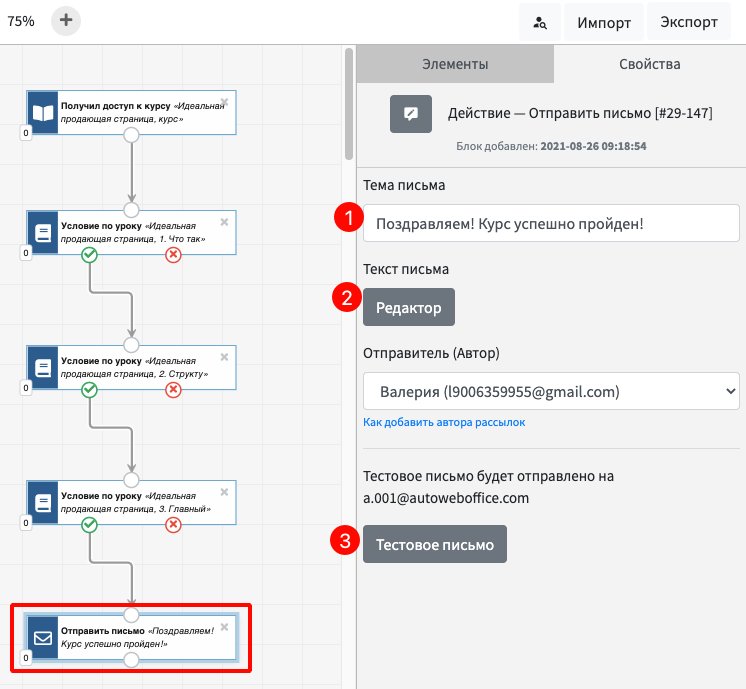Click red cross output of third lesson condition
Image resolution: width=746 pixels, height=689 pixels.
[x=173, y=524]
